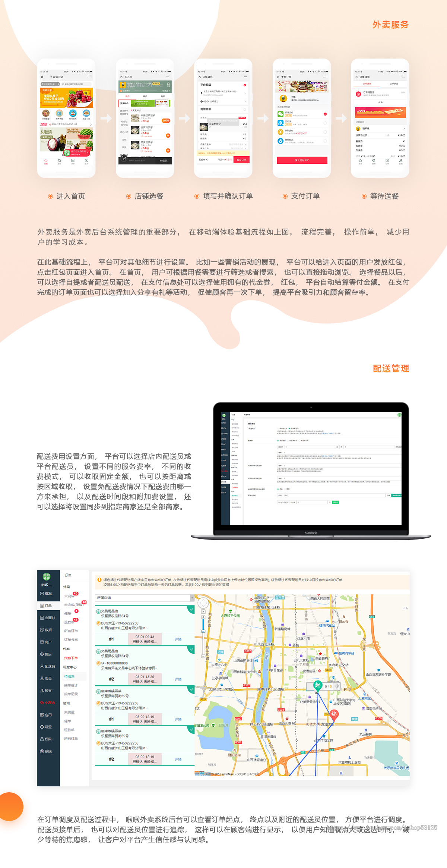The height and width of the screenshot is (868, 447).
Task: Expand the home notice bar arrow
Action: [x=91, y=125]
